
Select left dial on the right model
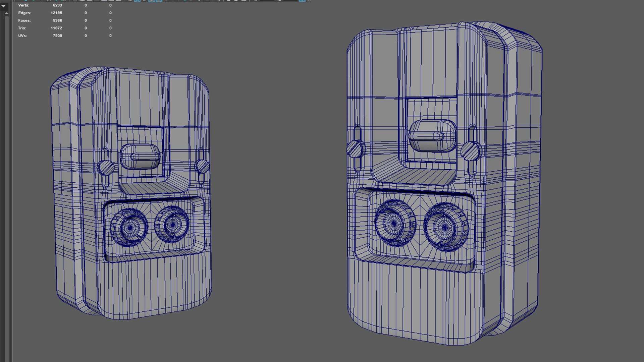394,223
